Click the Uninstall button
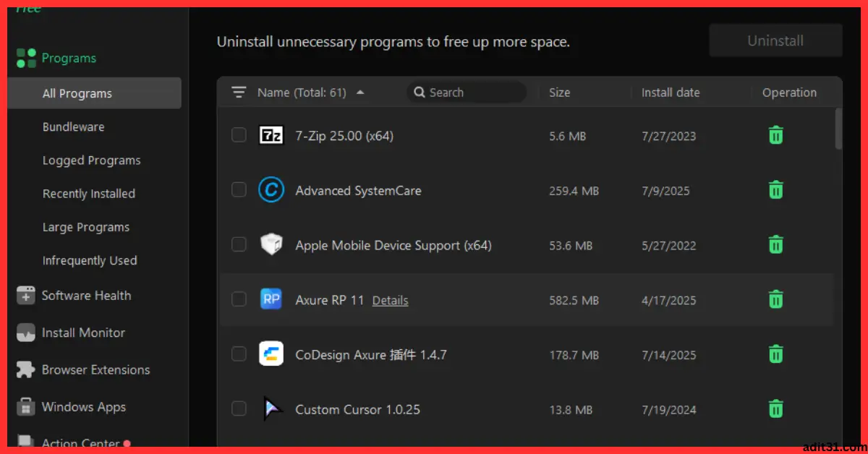Image resolution: width=868 pixels, height=454 pixels. pyautogui.click(x=775, y=40)
